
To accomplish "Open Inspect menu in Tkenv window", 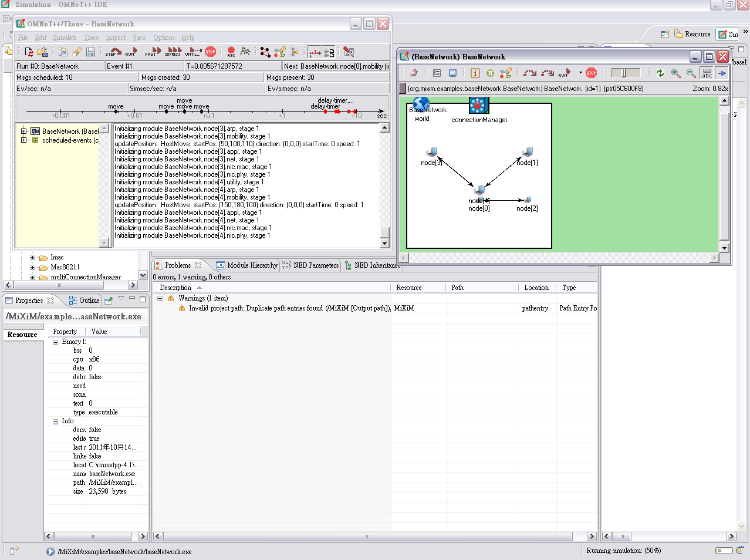I will [x=116, y=38].
